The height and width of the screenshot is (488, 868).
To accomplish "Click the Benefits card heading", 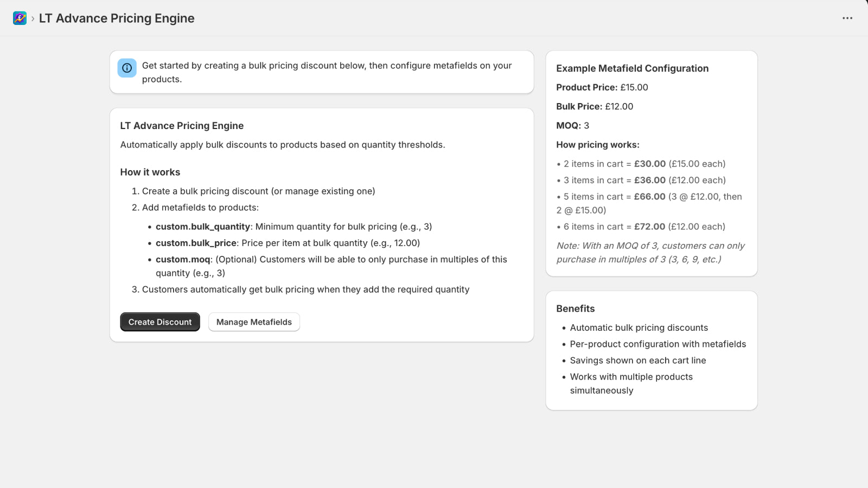I will point(575,309).
